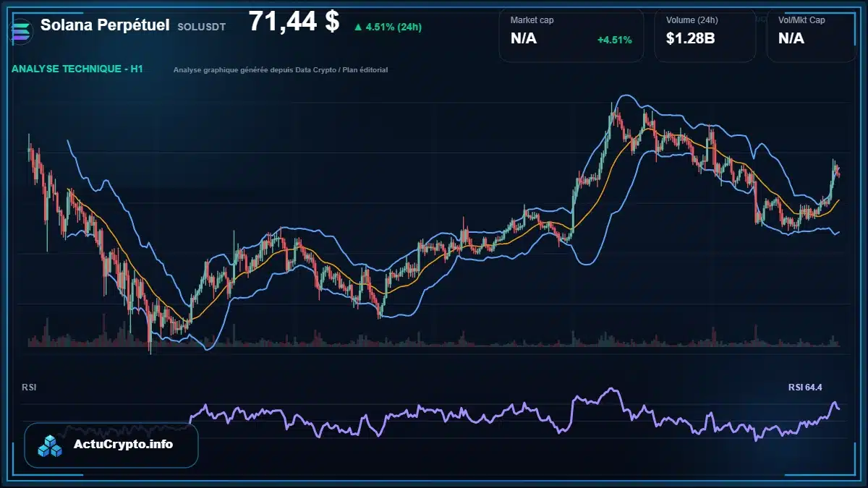Screen dimensions: 868x488
Task: Click the 71,44 $ price
Action: point(294,22)
